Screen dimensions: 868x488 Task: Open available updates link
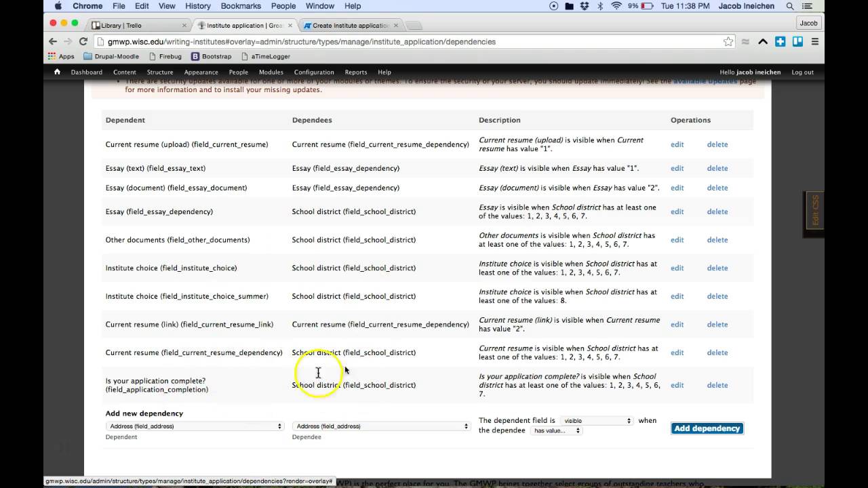[x=705, y=81]
